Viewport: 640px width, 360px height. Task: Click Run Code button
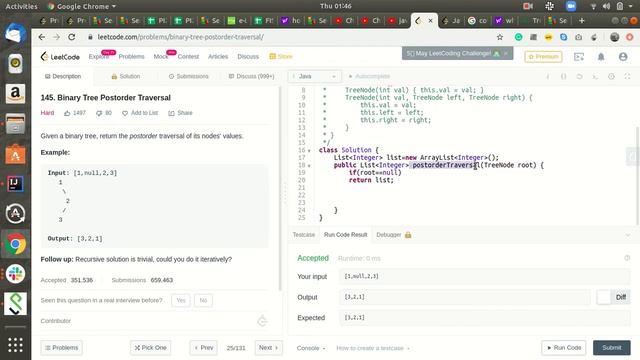564,348
